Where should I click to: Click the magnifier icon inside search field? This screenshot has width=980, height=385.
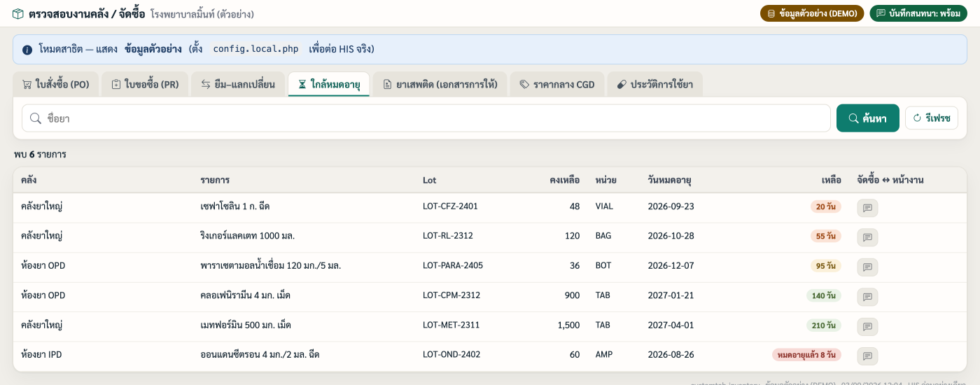(x=36, y=118)
